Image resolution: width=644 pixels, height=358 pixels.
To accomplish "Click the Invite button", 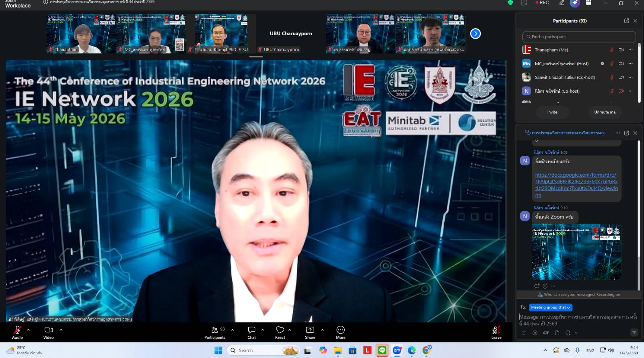I will click(x=552, y=112).
